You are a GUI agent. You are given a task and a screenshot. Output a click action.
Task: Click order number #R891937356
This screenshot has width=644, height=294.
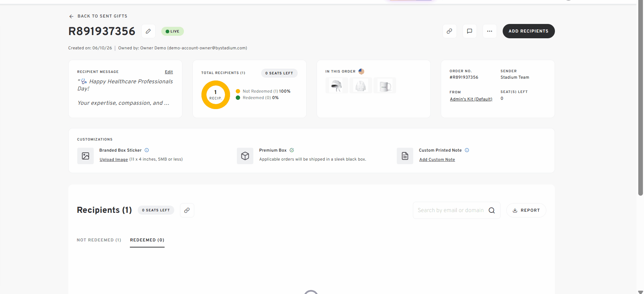[464, 77]
